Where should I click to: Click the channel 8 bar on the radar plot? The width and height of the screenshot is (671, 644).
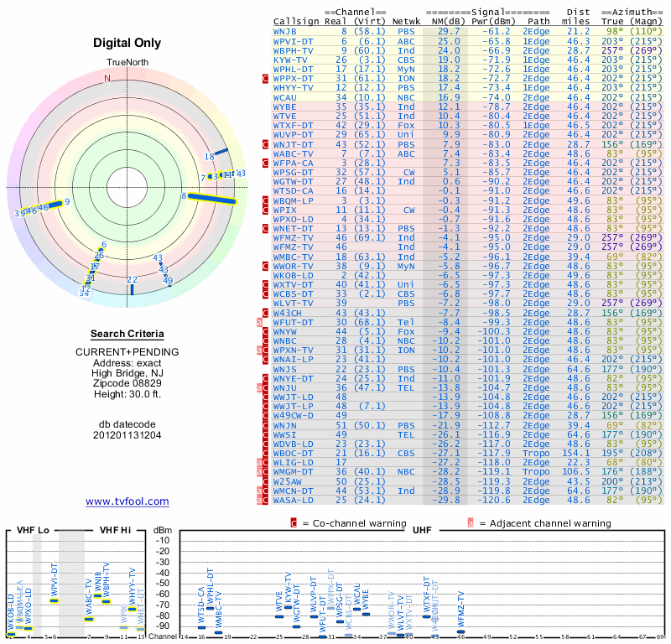point(213,198)
